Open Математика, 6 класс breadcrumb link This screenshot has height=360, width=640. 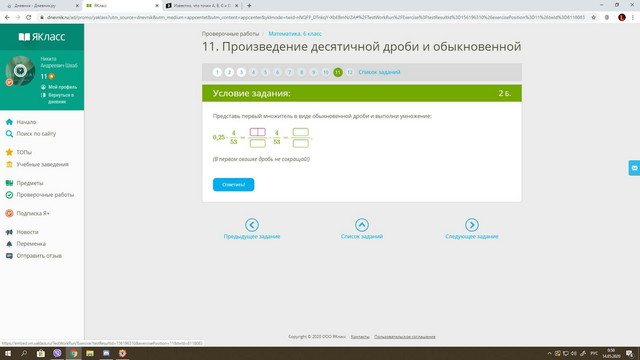click(x=295, y=34)
